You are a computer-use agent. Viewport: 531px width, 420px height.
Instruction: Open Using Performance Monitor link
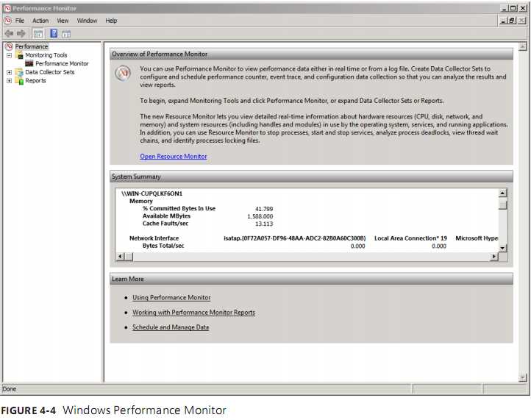(x=171, y=297)
